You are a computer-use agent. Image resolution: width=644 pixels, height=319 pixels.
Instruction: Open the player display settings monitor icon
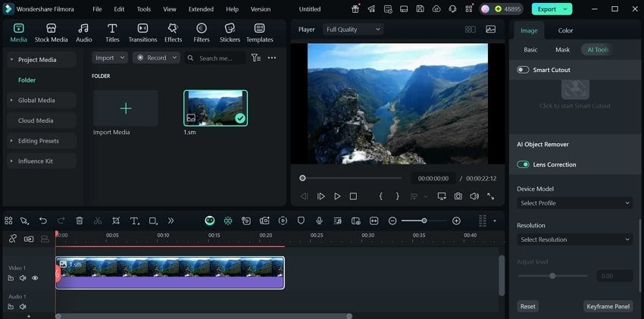click(x=442, y=196)
